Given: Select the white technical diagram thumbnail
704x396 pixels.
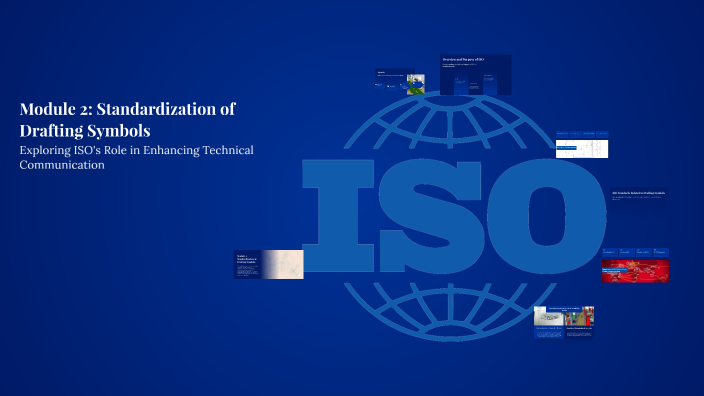Looking at the screenshot, I should click(582, 149).
